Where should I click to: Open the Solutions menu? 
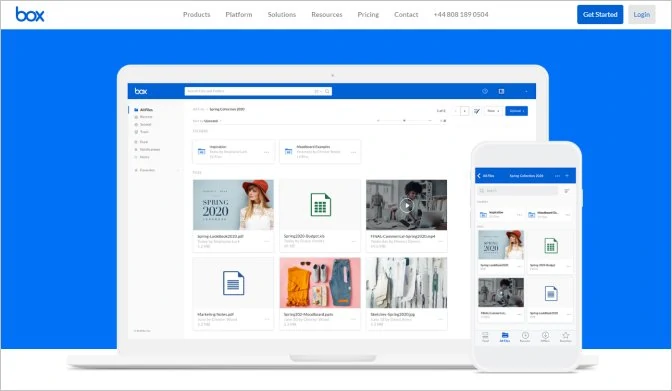click(x=282, y=15)
